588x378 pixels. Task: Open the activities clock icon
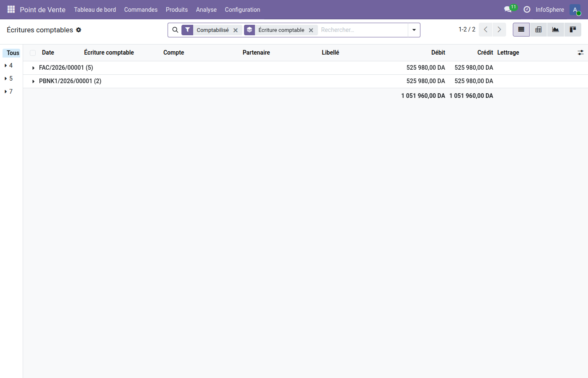click(527, 9)
